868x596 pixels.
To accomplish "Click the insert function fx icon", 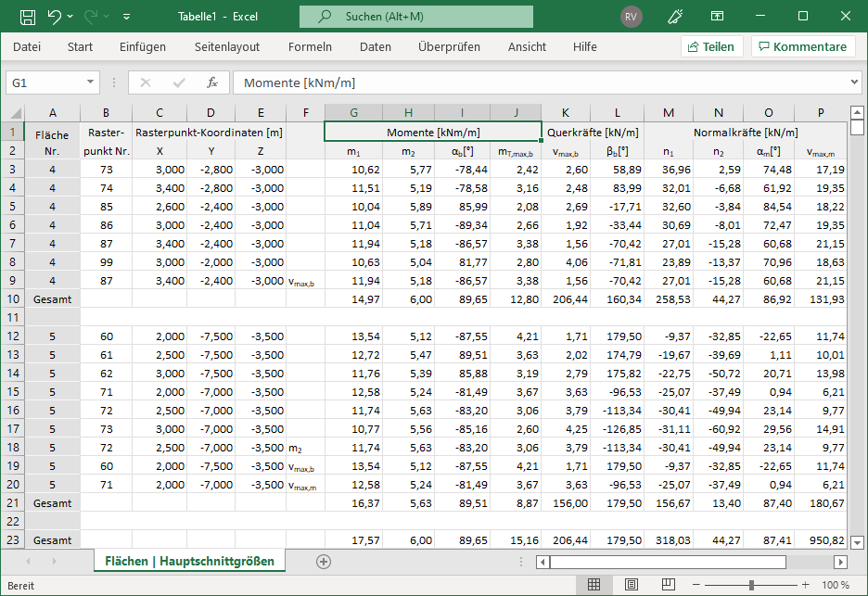I will coord(211,82).
